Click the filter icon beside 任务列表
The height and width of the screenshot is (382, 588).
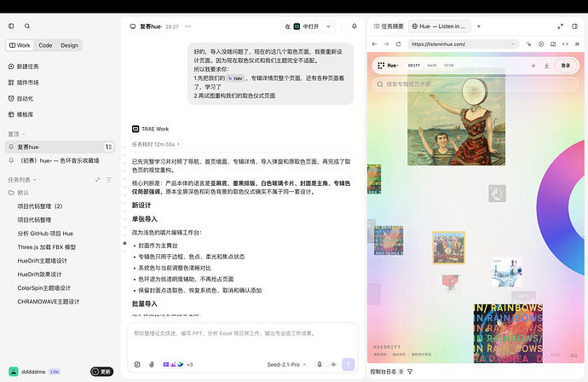[x=109, y=180]
